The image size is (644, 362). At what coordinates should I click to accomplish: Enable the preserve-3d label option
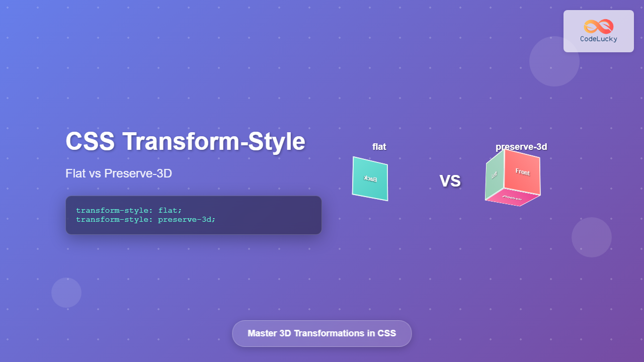(x=521, y=147)
